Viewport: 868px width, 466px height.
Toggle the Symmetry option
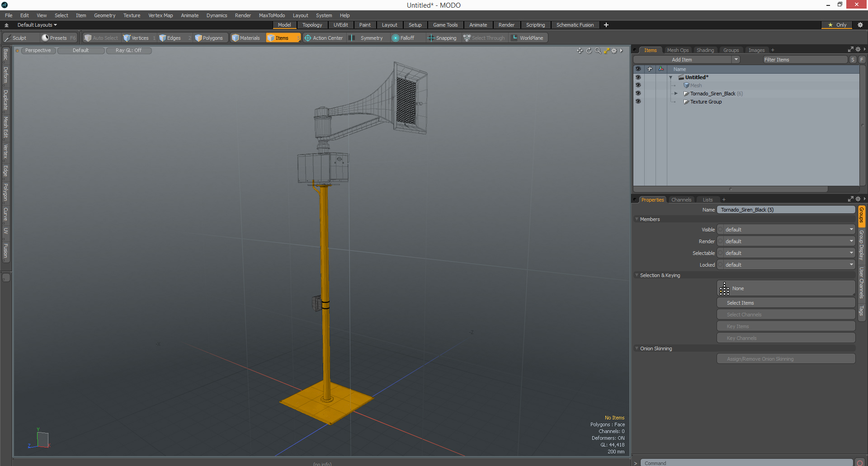[368, 38]
